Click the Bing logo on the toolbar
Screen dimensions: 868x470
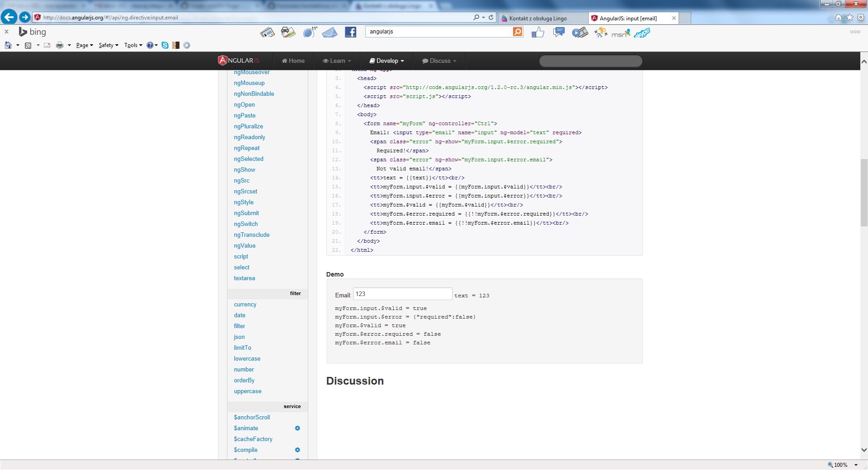[32, 32]
